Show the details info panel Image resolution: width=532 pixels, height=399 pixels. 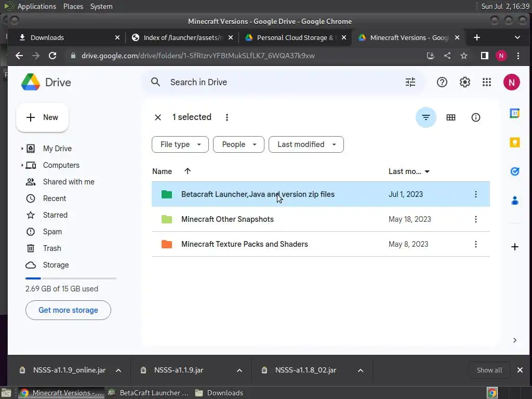click(476, 117)
